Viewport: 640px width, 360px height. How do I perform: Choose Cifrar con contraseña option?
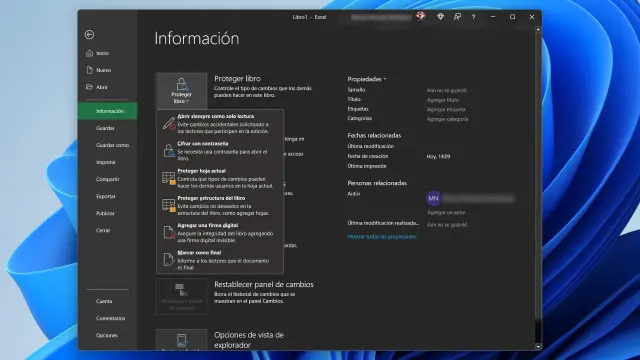pyautogui.click(x=220, y=151)
